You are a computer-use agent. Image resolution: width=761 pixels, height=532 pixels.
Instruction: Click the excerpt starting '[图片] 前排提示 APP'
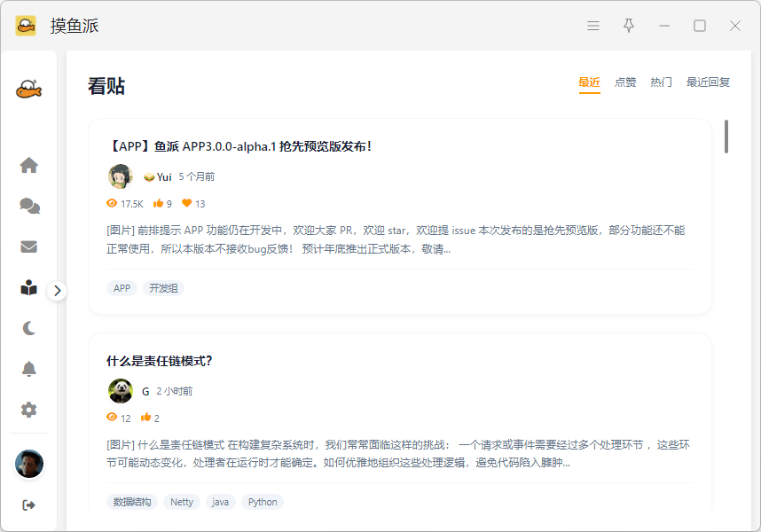coord(396,239)
